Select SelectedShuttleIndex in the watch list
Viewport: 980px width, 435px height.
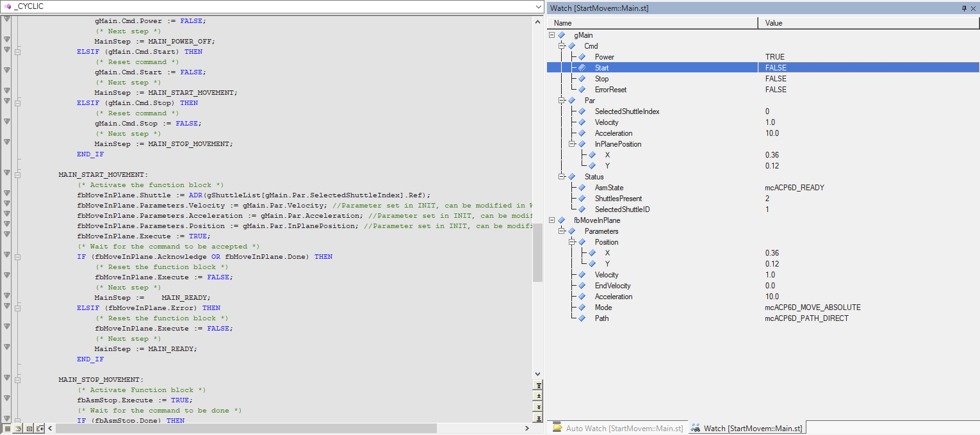pyautogui.click(x=627, y=111)
